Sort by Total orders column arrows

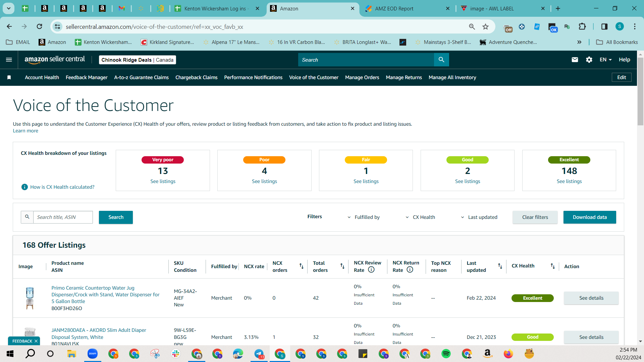coord(342,266)
